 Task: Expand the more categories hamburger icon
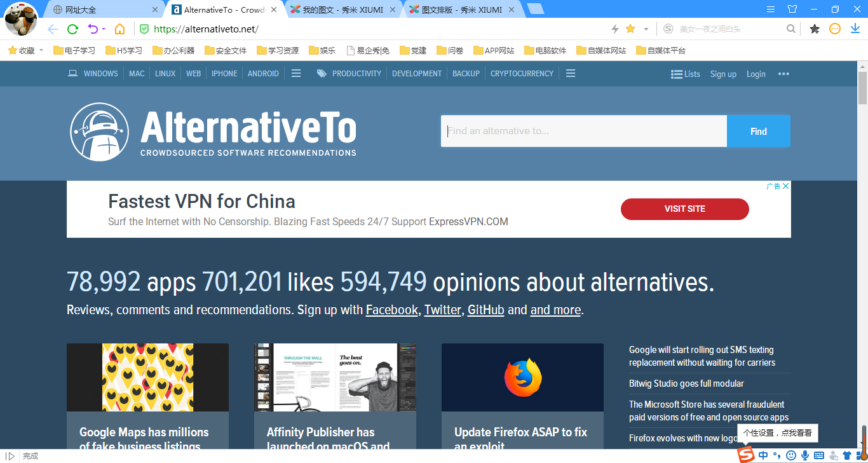(571, 73)
